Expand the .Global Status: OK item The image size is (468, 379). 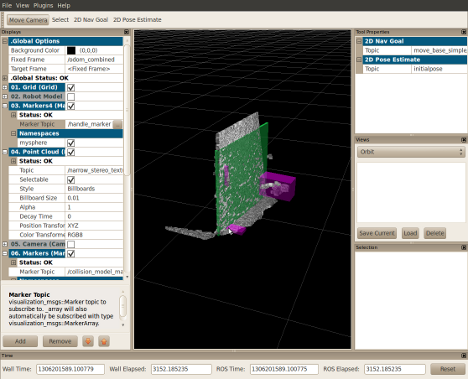point(5,78)
